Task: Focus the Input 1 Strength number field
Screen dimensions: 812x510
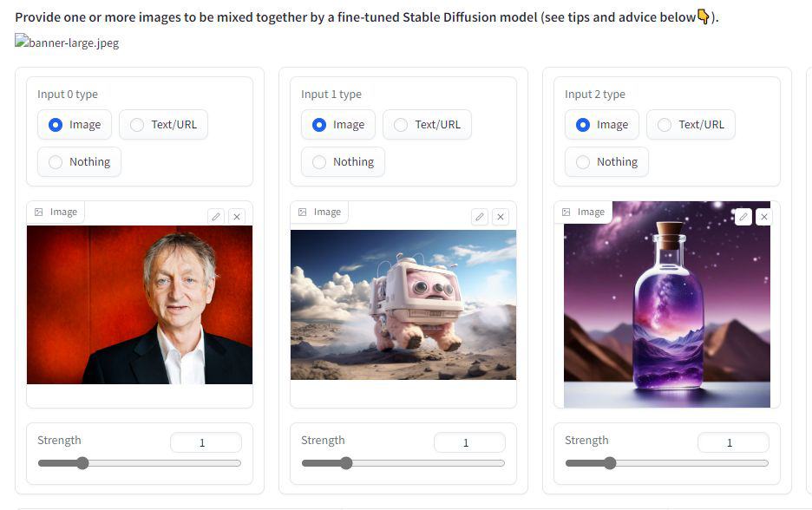Action: pyautogui.click(x=469, y=442)
